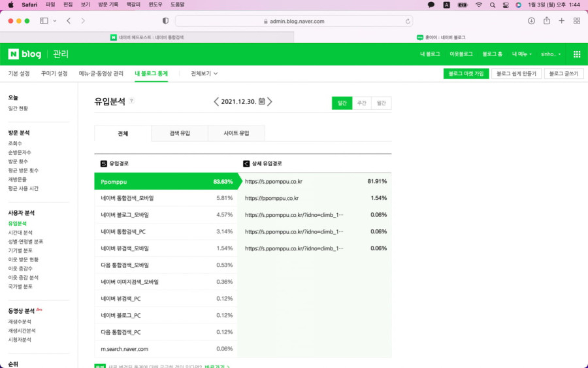The image size is (588, 368).
Task: Show tab overview icon
Action: pyautogui.click(x=577, y=21)
